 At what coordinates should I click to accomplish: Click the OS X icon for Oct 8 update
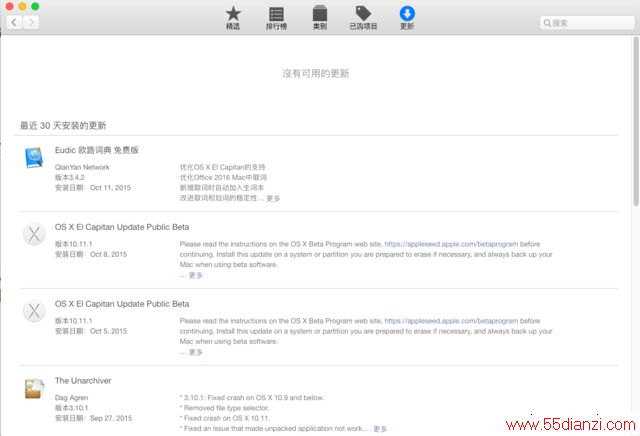(34, 234)
